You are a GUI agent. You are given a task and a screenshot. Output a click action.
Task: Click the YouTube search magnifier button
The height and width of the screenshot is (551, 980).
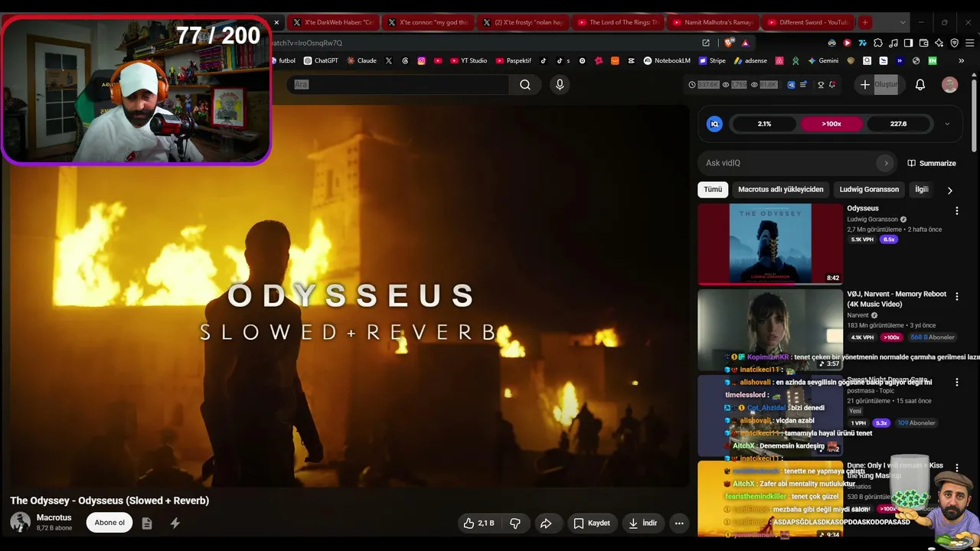click(x=525, y=85)
